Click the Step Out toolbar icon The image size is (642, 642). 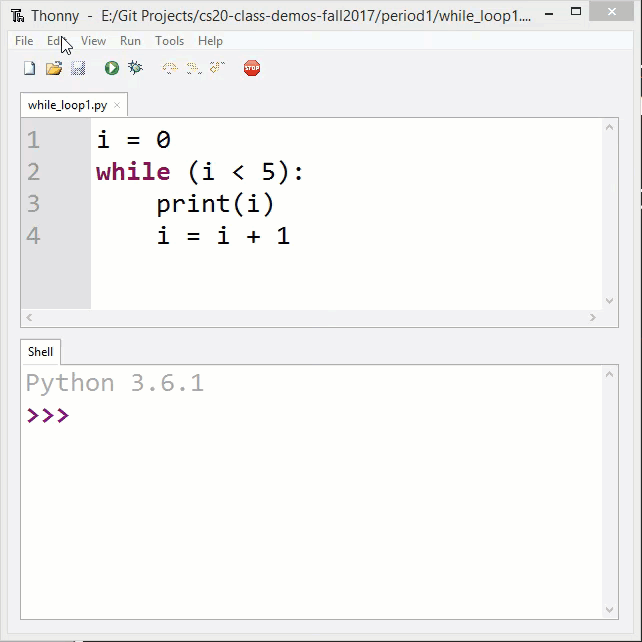217,68
